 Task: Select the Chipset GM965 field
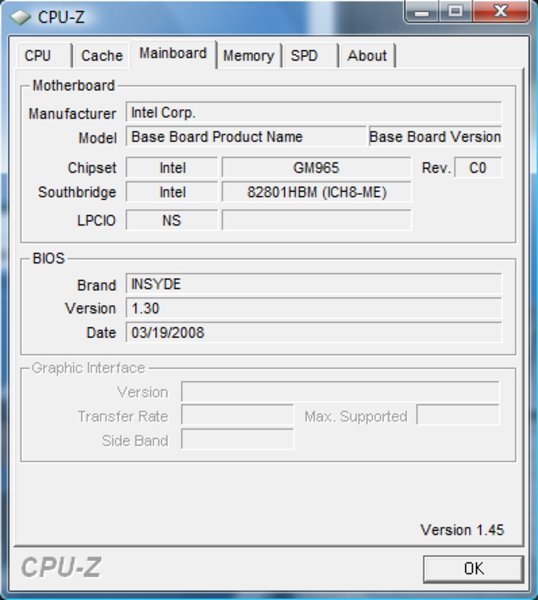316,168
